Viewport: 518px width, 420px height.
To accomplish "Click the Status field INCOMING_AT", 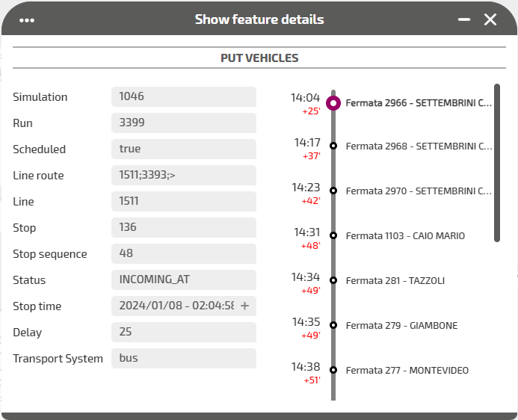I will (183, 280).
